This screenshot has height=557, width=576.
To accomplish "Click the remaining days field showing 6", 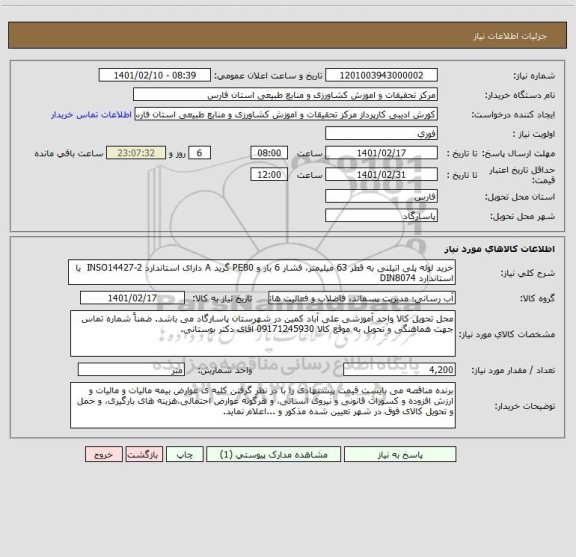I will [199, 153].
